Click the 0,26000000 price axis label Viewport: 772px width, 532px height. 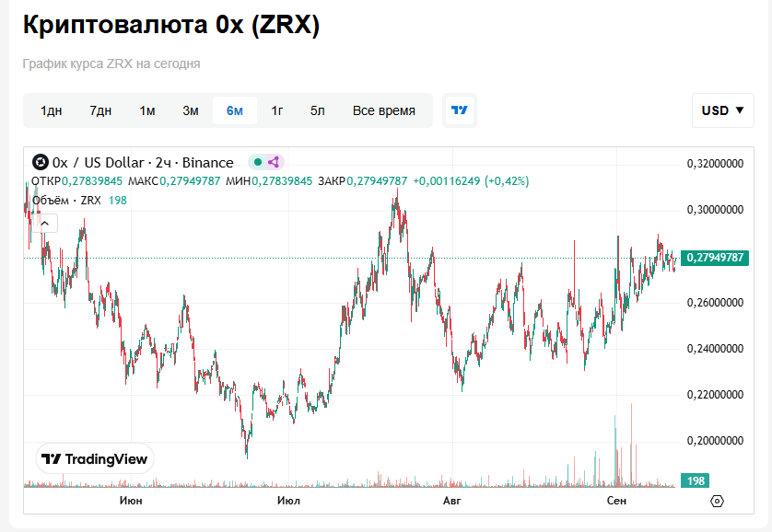click(x=715, y=303)
